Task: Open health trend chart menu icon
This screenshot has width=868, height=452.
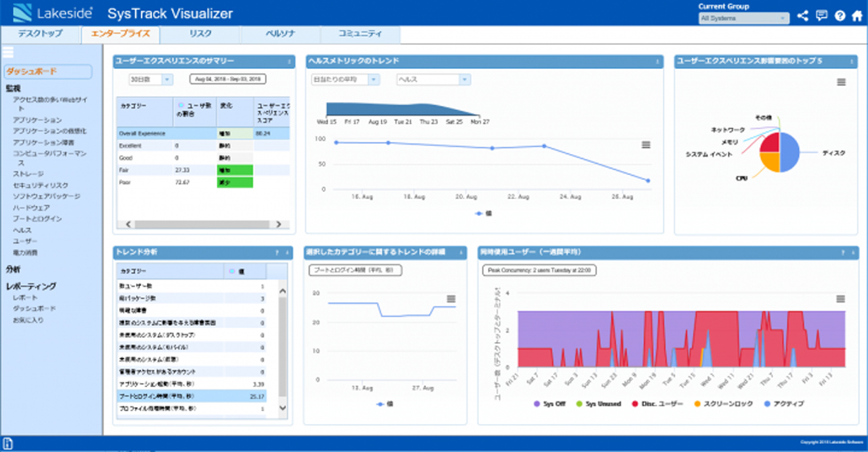Action: 645,145
